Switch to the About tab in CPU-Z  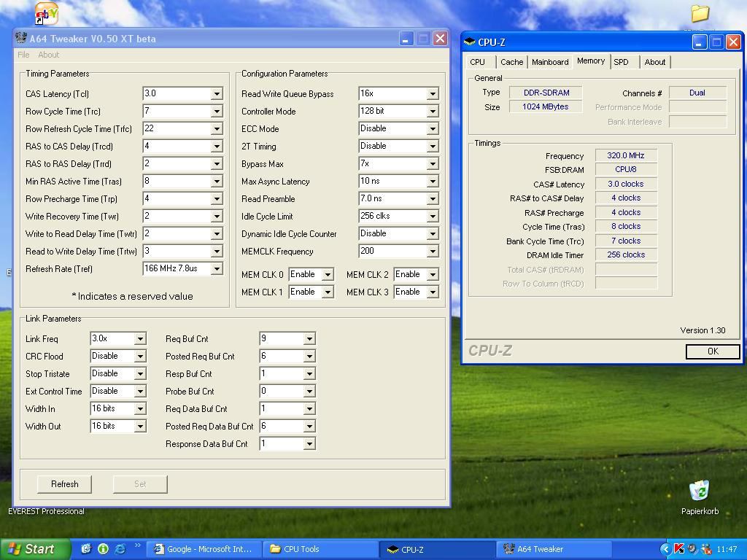point(654,62)
